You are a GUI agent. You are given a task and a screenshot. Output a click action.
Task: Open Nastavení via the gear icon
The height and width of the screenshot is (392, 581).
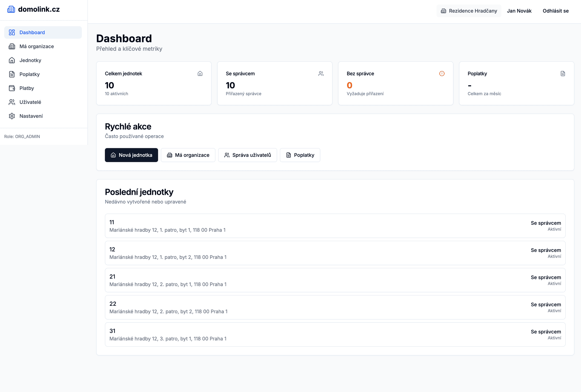(12, 116)
